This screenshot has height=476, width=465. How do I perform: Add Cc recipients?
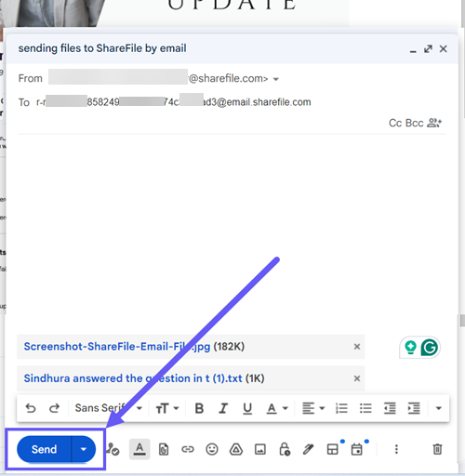click(x=395, y=123)
